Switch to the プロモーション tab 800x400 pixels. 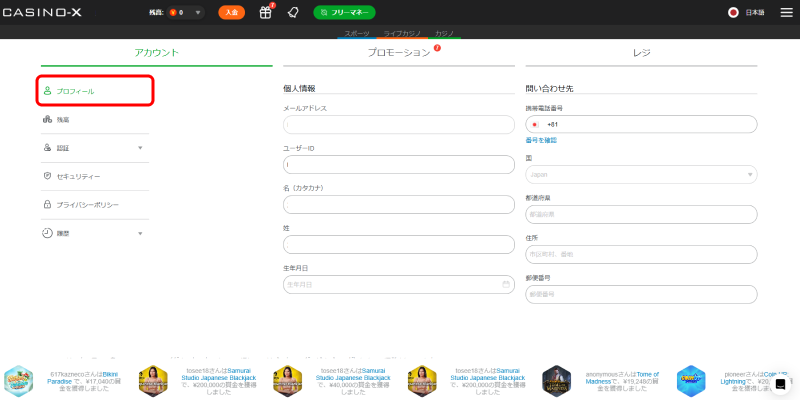coord(399,53)
